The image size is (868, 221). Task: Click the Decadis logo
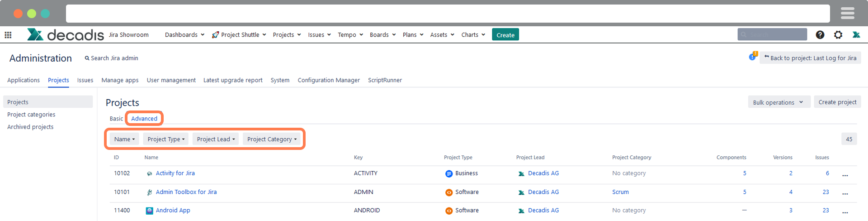click(66, 34)
